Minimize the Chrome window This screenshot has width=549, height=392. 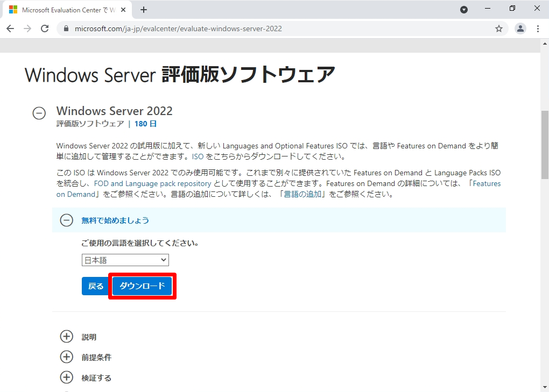coord(488,9)
